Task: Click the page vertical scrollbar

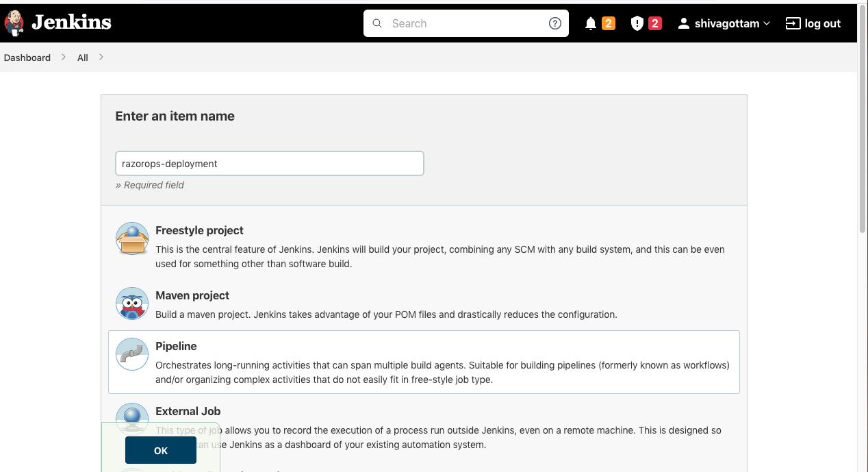Action: 863,206
